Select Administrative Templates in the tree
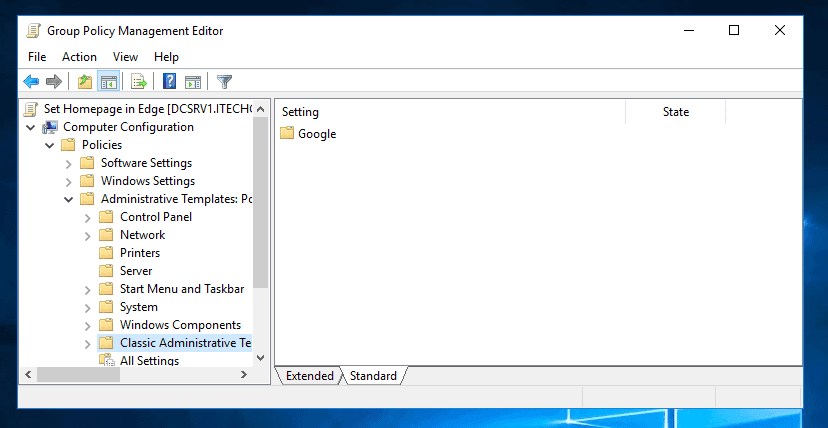This screenshot has height=428, width=828. (x=176, y=198)
